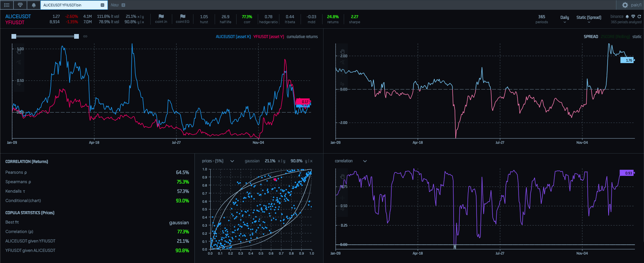Open the list menu icon in top bar
Image resolution: width=644 pixels, height=263 pixels.
click(x=7, y=5)
